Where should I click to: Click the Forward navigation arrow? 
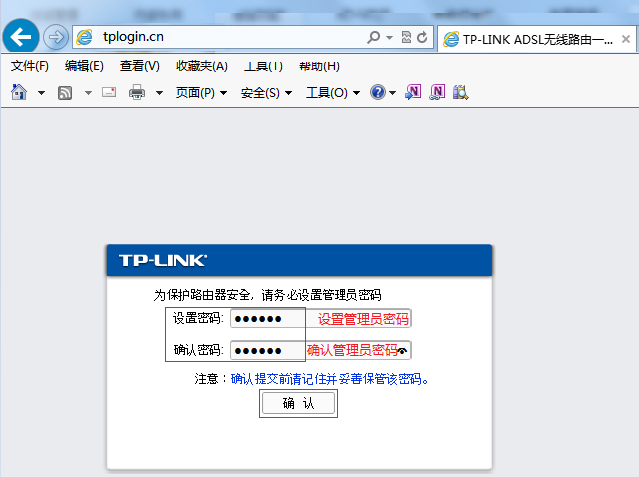point(56,38)
